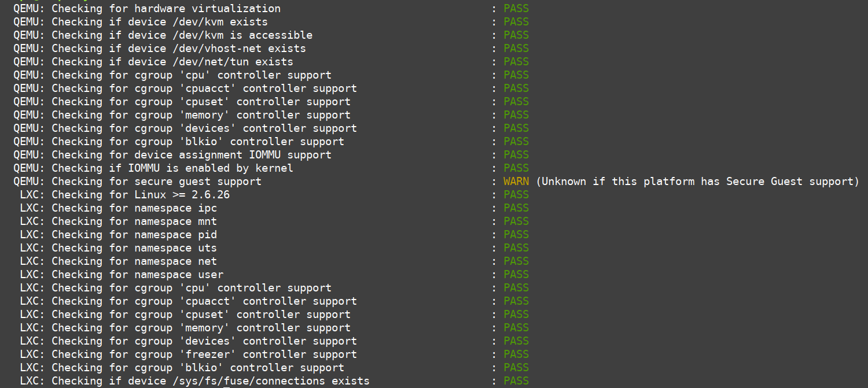Click the QEMU cgroup 'blkio' controller support line
868x388 pixels.
(x=179, y=142)
